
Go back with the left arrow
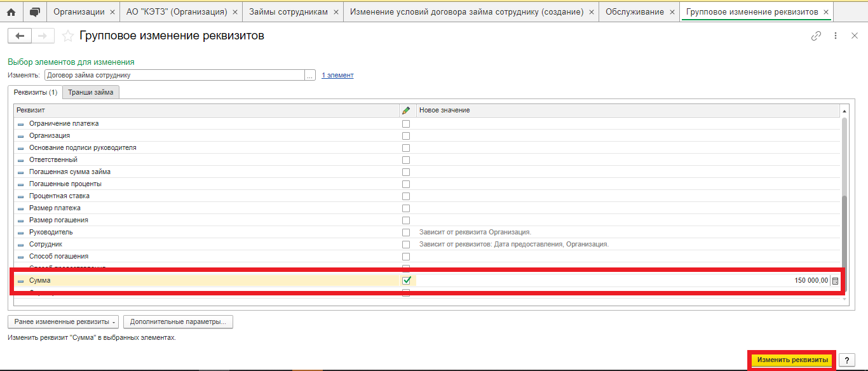[18, 36]
